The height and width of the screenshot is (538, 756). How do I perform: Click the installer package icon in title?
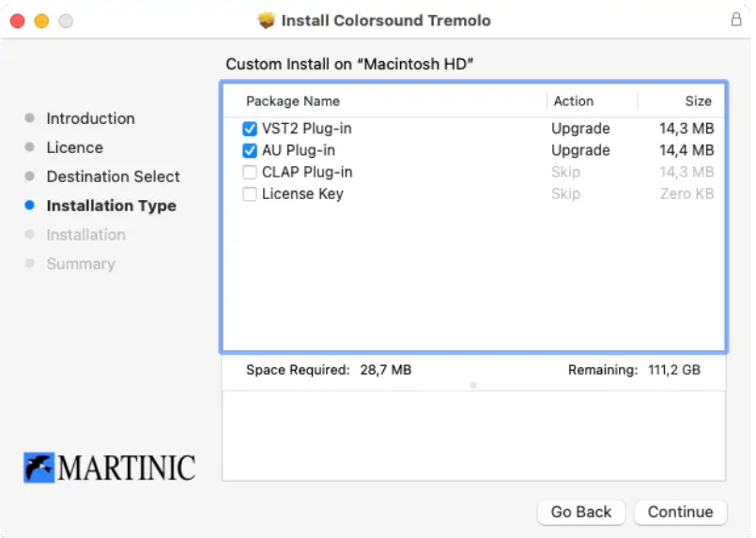point(266,21)
